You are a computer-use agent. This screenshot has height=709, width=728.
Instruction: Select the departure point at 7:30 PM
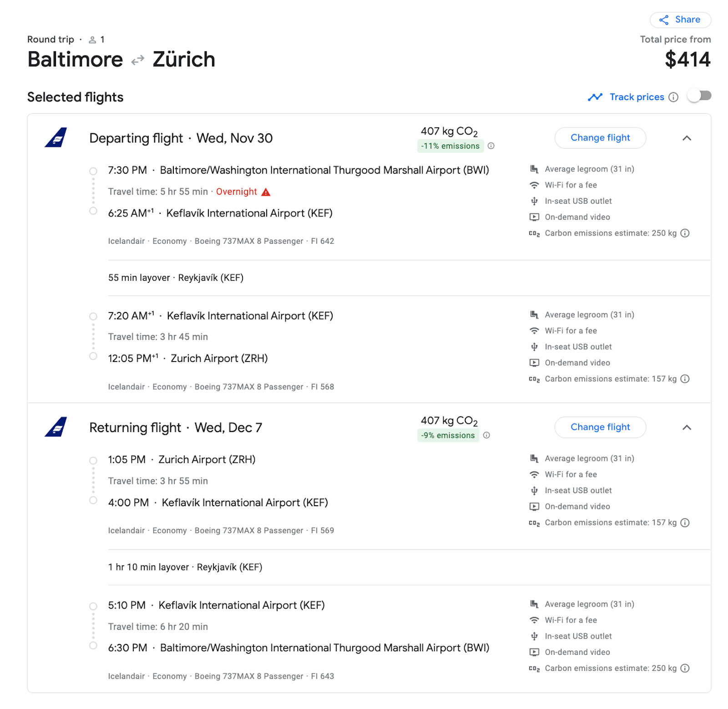[x=93, y=171]
